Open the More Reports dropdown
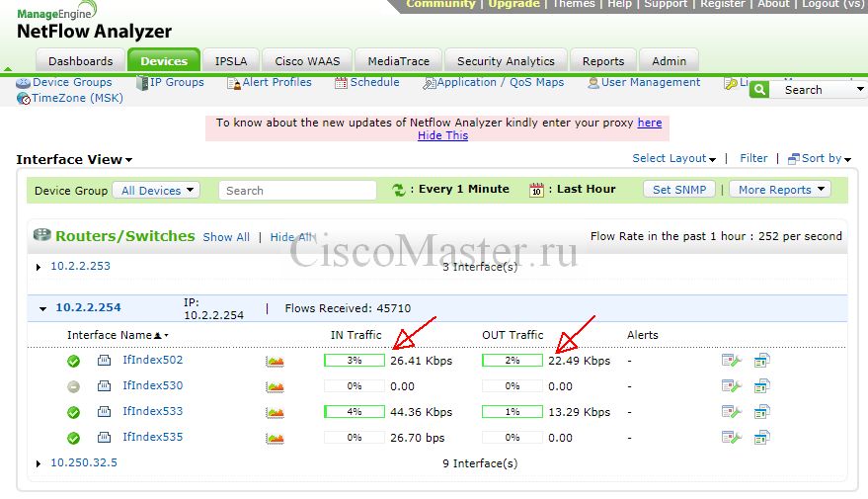The image size is (868, 499). coord(780,190)
